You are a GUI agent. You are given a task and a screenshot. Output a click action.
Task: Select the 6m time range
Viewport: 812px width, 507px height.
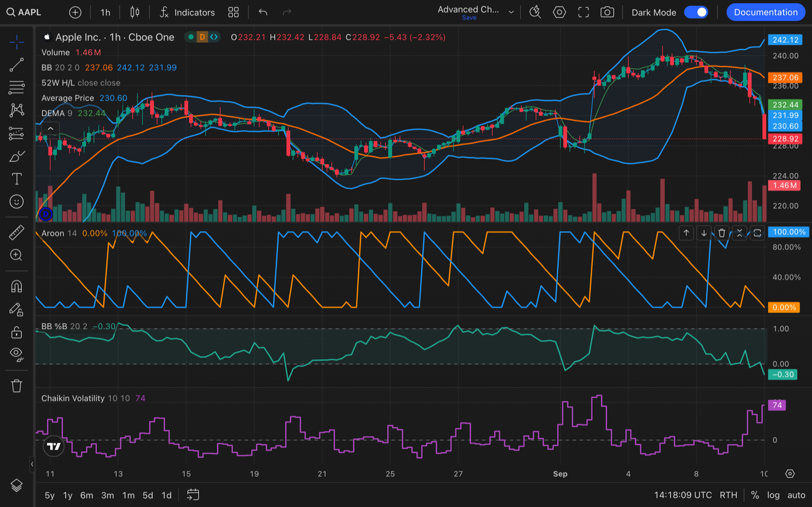87,495
